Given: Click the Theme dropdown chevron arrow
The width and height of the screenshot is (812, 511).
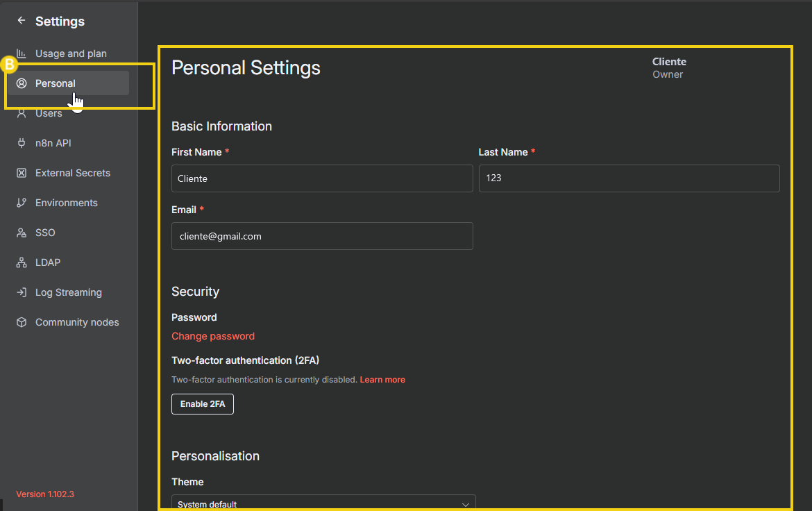Looking at the screenshot, I should tap(465, 504).
